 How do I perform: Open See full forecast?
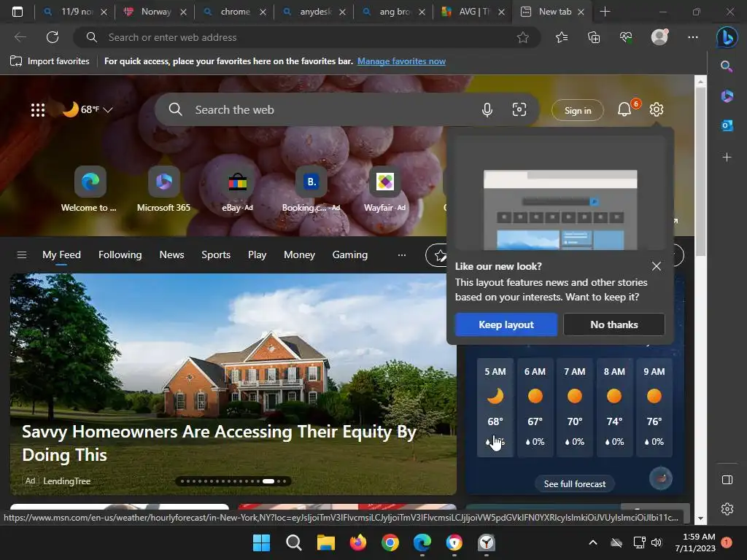pos(575,484)
